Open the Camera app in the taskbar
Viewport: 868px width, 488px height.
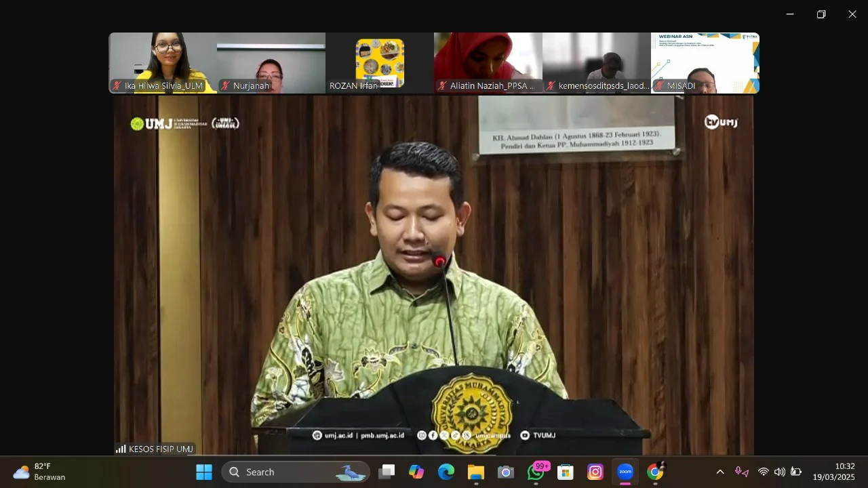(506, 472)
